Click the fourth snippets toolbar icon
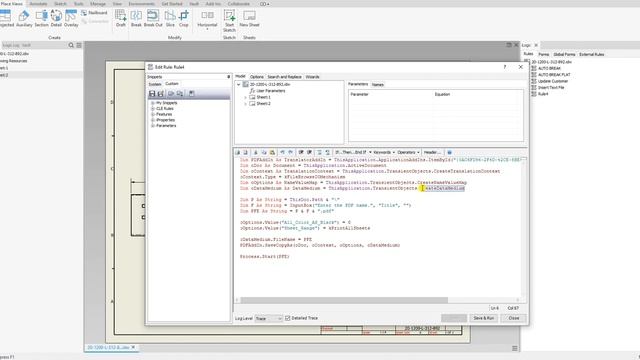 pos(180,94)
